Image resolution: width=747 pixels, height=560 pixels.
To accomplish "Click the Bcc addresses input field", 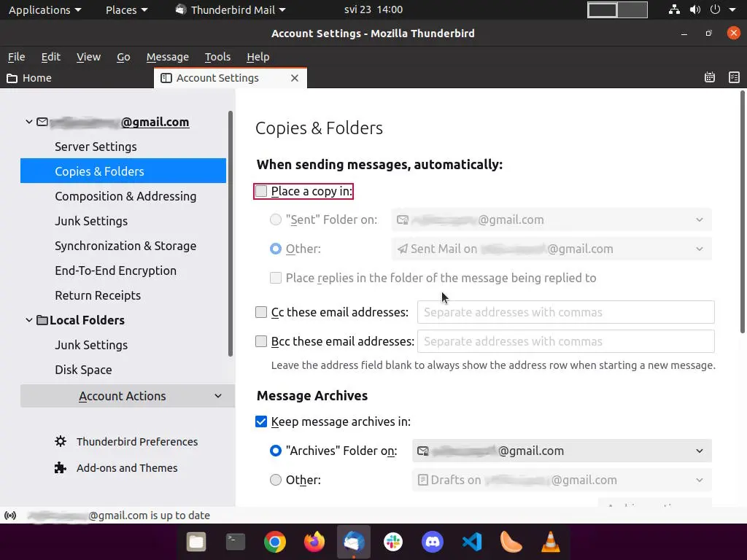I will click(x=566, y=341).
